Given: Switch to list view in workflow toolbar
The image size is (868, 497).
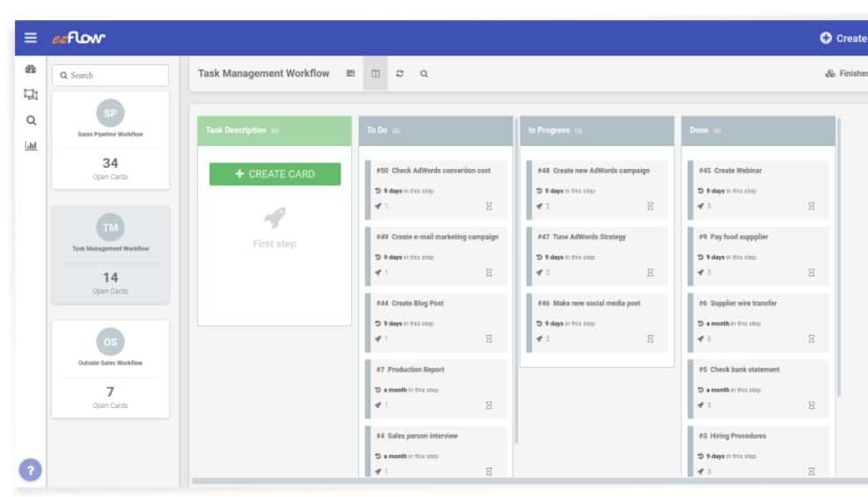Looking at the screenshot, I should pyautogui.click(x=351, y=74).
